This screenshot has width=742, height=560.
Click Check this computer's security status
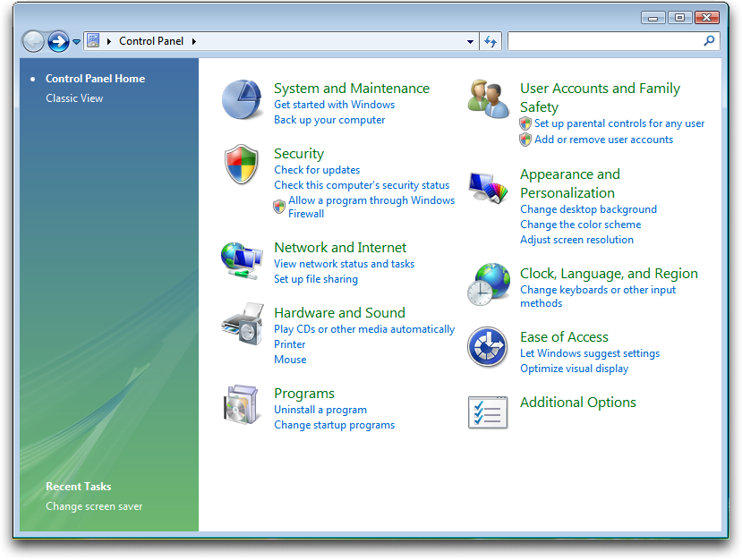click(362, 185)
